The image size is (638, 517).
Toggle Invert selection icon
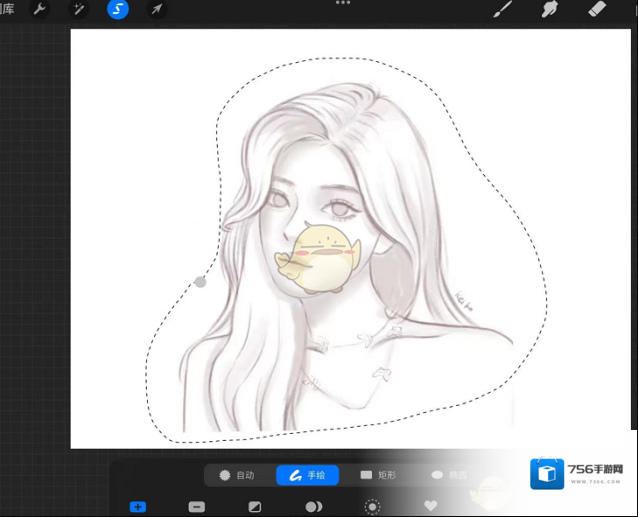[255, 507]
